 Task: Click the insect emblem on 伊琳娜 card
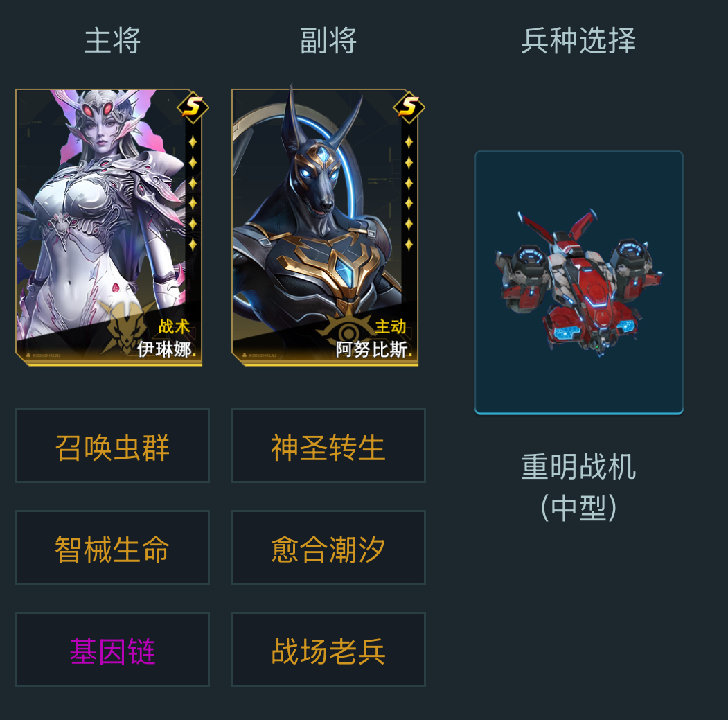(x=127, y=328)
